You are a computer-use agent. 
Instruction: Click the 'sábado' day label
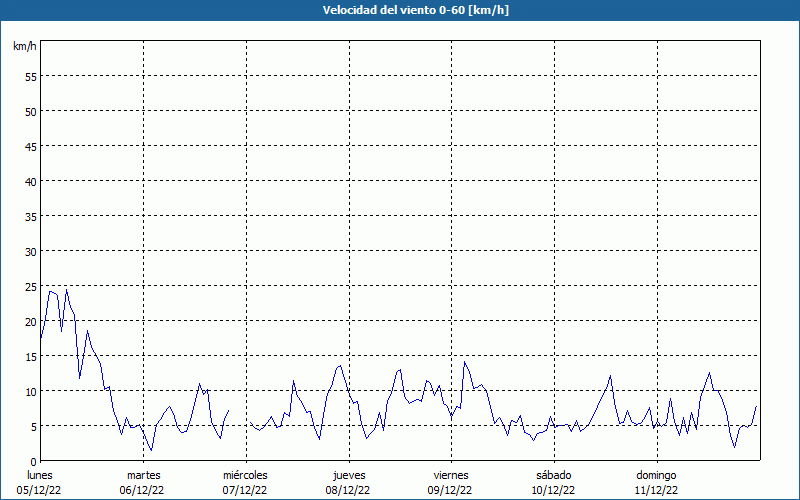tap(554, 476)
